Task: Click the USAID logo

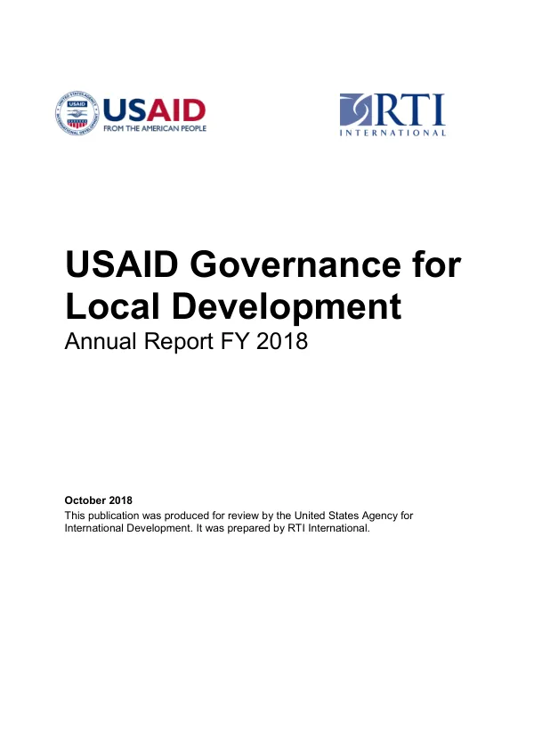Action: click(131, 113)
